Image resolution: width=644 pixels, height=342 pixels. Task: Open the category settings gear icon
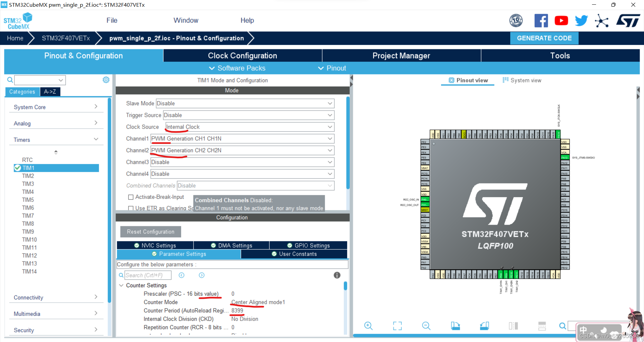coord(106,80)
